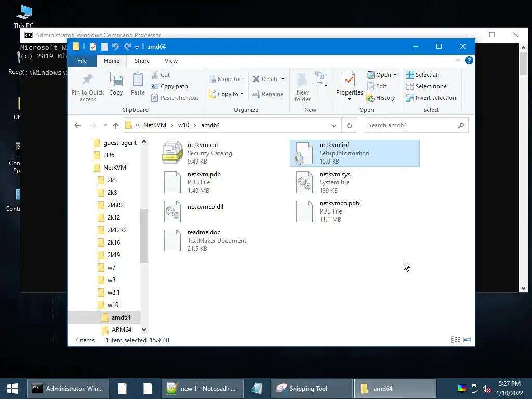Screen dimensions: 532x399
Task: Select the w8.1 folder in tree
Action: pyautogui.click(x=109, y=292)
